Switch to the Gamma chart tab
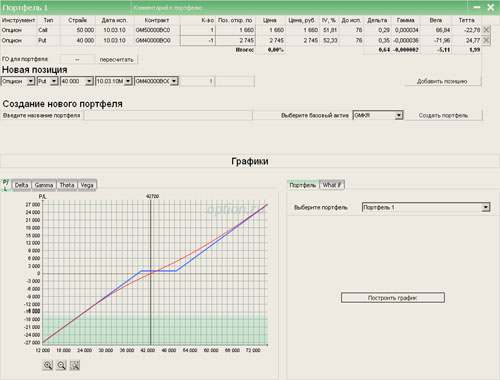Screen dimensions: 500x380 (x=44, y=185)
